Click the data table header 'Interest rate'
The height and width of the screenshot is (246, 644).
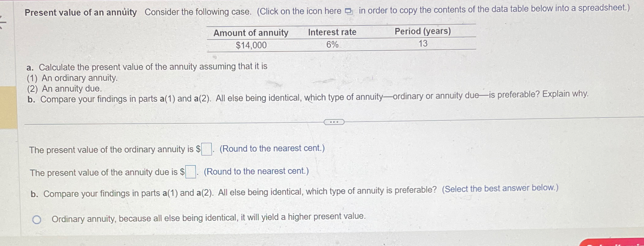tap(332, 32)
